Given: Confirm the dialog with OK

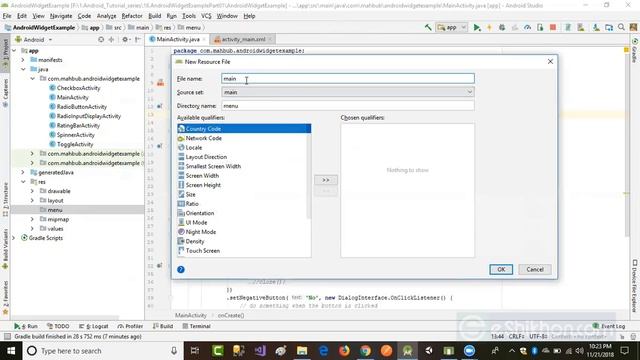Looking at the screenshot, I should [501, 269].
